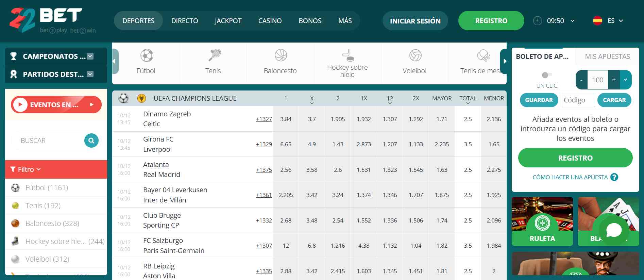Open +1375 markets for Atalanta match
The width and height of the screenshot is (644, 280).
point(264,170)
